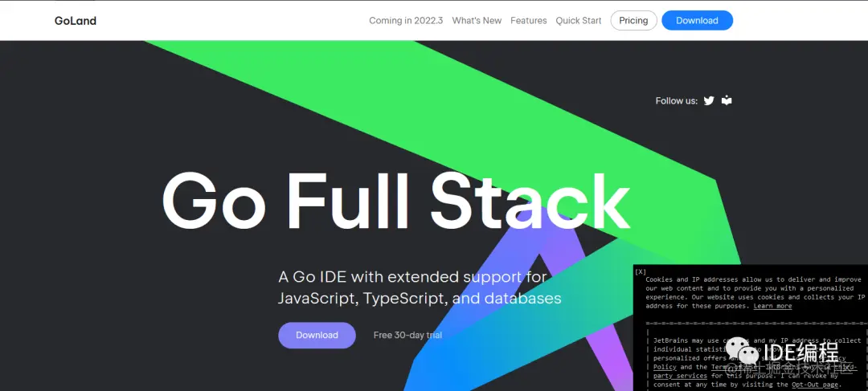868x391 pixels.
Task: Open the party services link
Action: tap(681, 376)
